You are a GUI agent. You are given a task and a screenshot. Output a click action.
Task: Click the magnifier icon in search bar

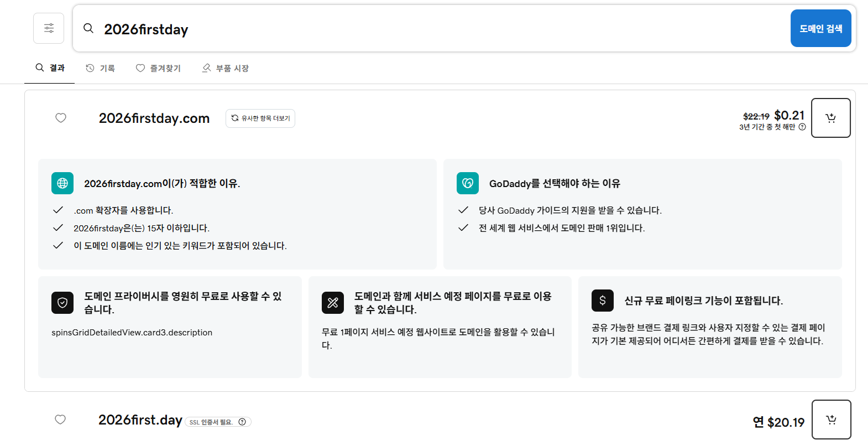point(88,28)
